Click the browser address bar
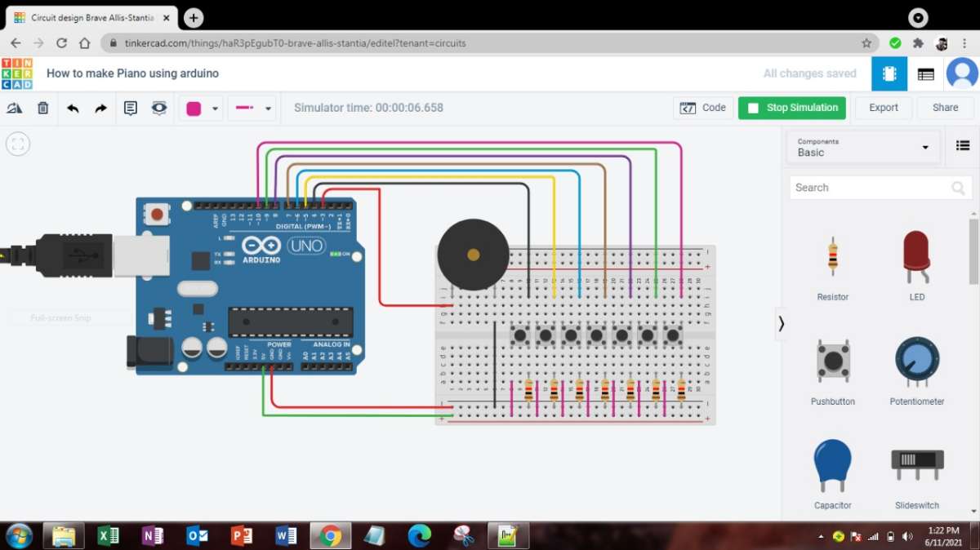The image size is (980, 550). point(490,43)
